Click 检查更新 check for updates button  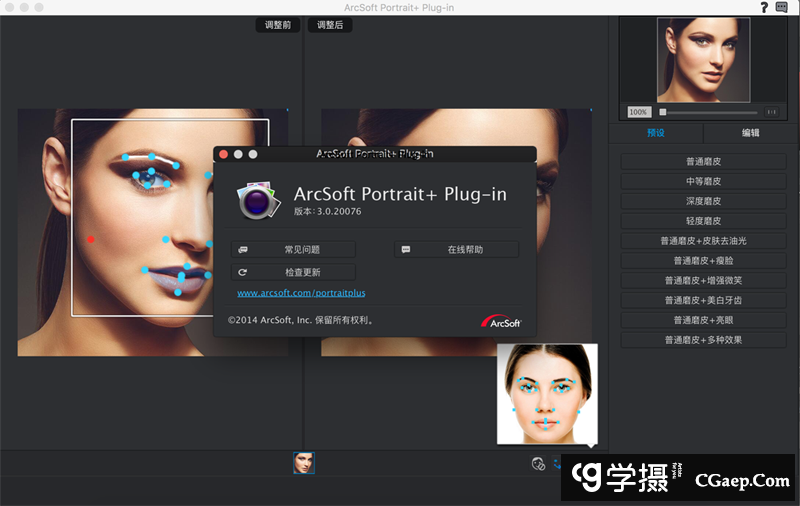click(293, 272)
